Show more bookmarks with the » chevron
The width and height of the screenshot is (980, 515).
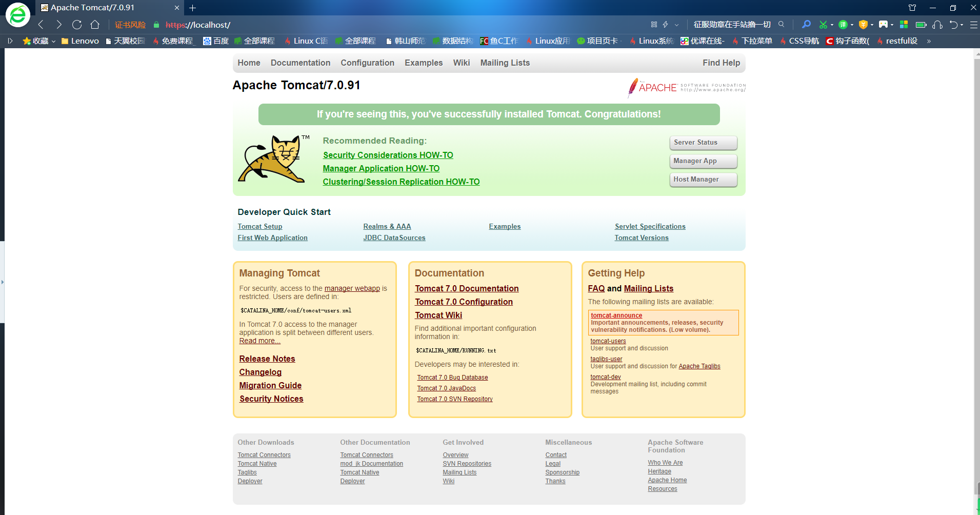[929, 41]
